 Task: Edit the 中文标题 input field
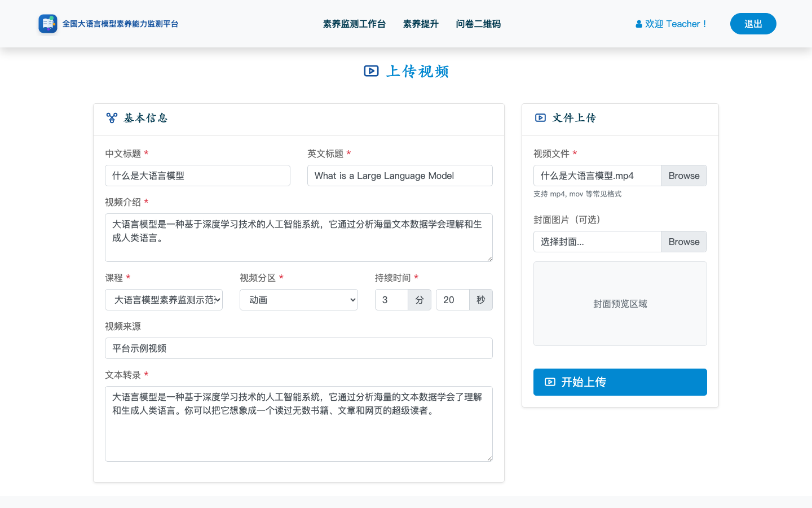(x=197, y=176)
